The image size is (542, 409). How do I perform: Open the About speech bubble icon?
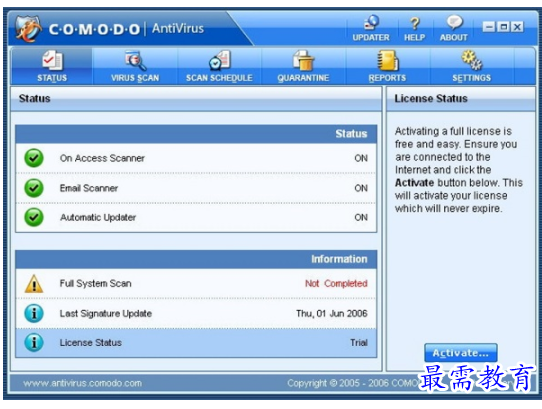454,22
